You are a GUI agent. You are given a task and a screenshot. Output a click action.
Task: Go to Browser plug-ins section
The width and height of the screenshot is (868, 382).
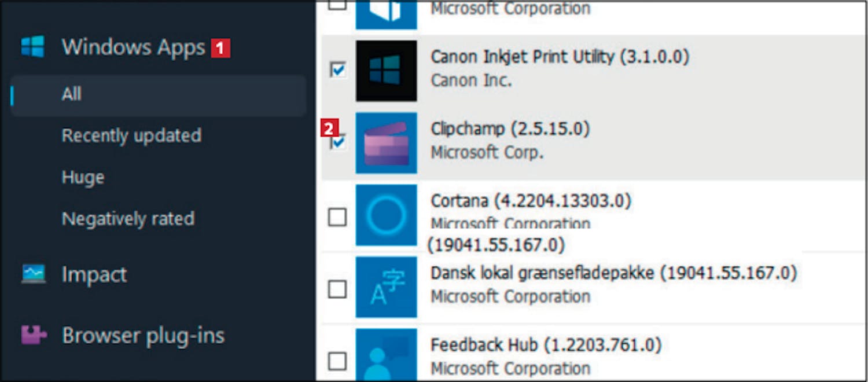pyautogui.click(x=143, y=336)
